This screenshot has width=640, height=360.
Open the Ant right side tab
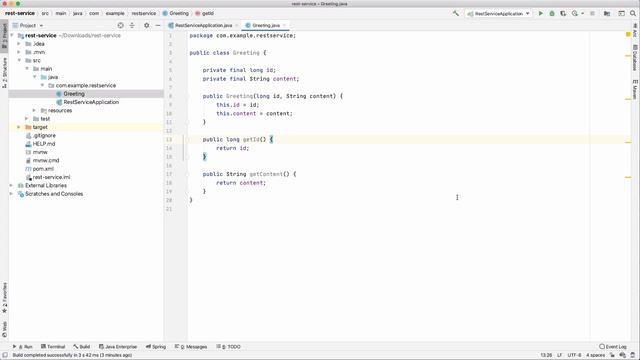pos(635,31)
